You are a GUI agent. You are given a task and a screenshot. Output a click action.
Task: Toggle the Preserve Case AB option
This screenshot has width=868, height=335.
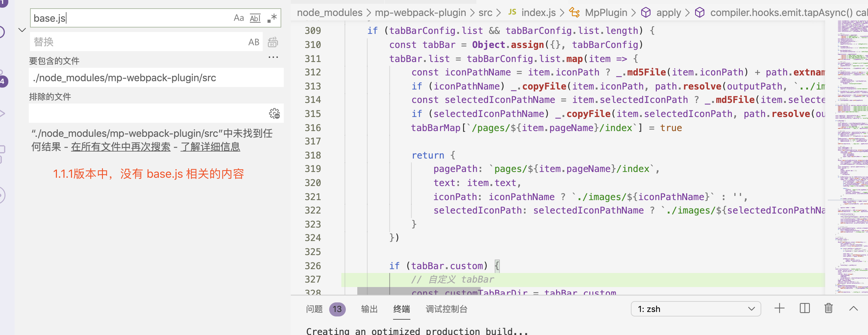pyautogui.click(x=253, y=42)
